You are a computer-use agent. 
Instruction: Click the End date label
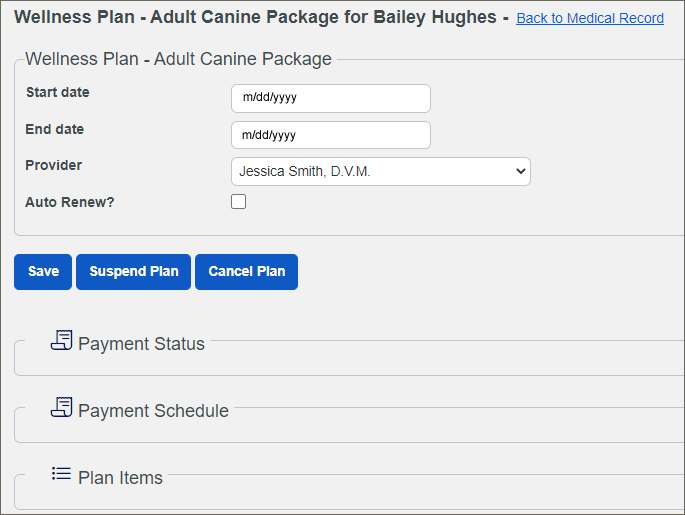[x=55, y=129]
